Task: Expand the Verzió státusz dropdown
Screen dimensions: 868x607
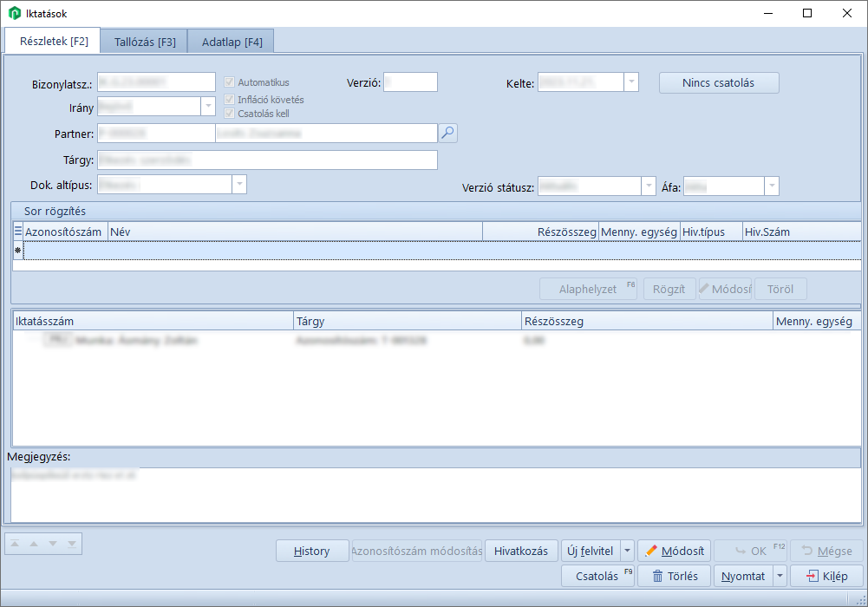Action: [x=648, y=186]
